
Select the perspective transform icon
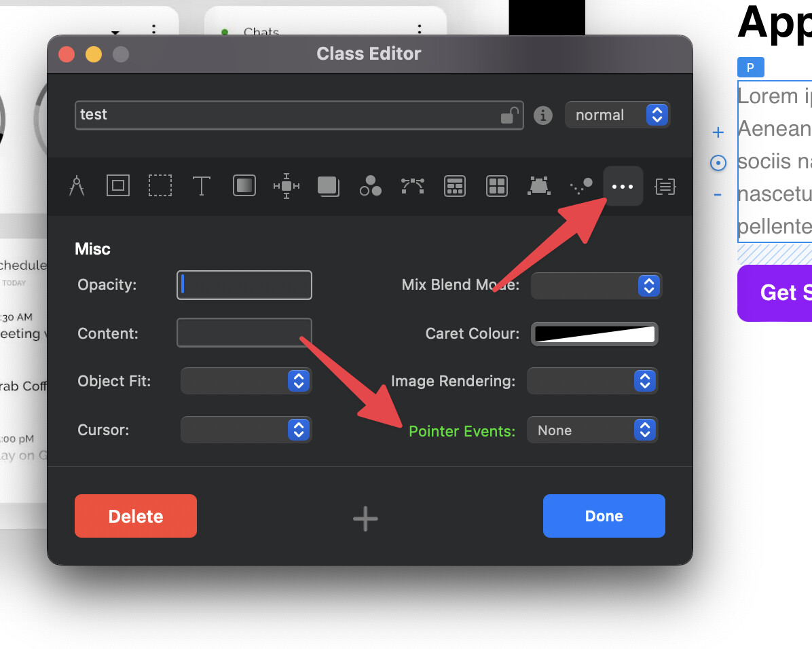[538, 185]
